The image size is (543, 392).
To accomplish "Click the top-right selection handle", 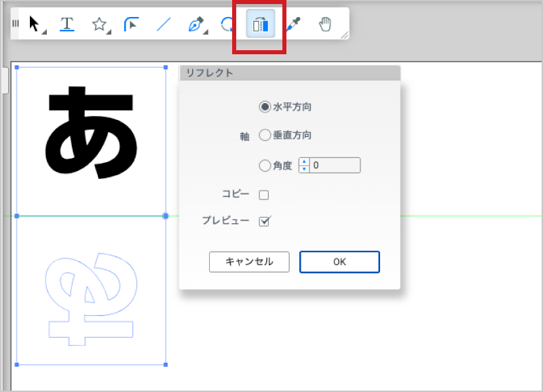I will coord(166,67).
